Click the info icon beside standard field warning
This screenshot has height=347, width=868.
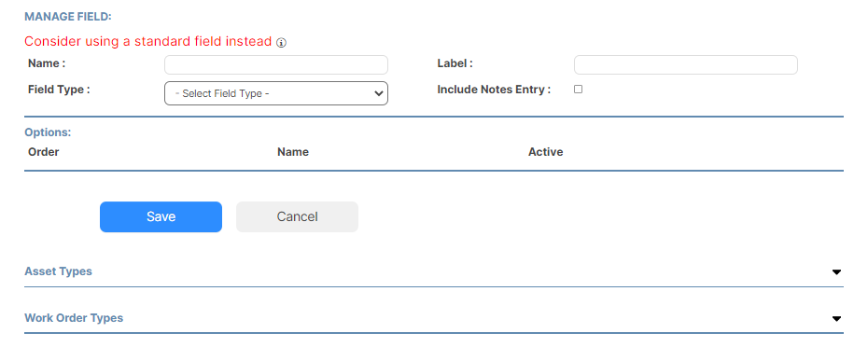[x=281, y=43]
